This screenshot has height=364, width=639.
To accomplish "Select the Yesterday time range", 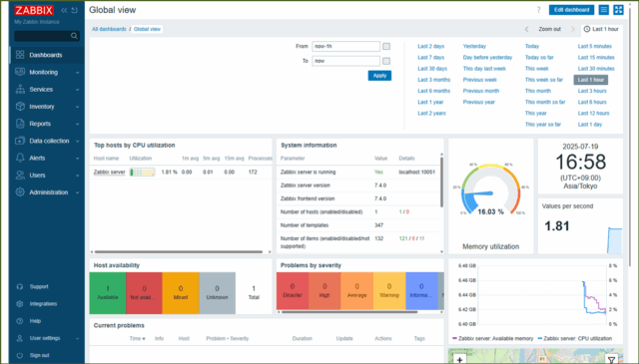I will point(474,46).
